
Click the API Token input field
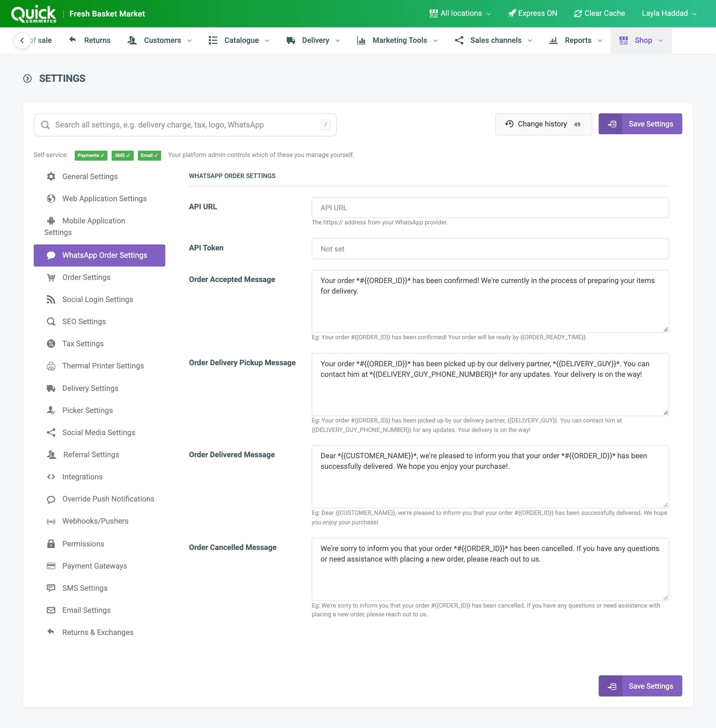(490, 249)
